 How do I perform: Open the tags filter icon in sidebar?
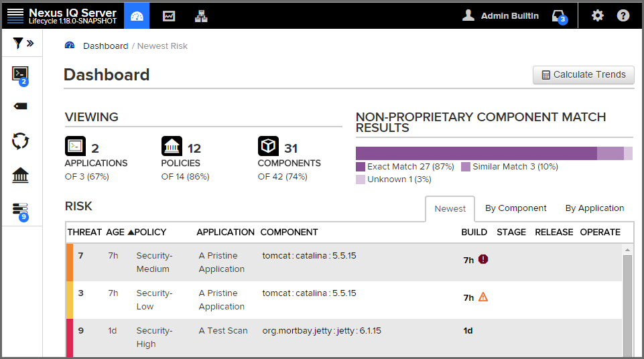(20, 106)
